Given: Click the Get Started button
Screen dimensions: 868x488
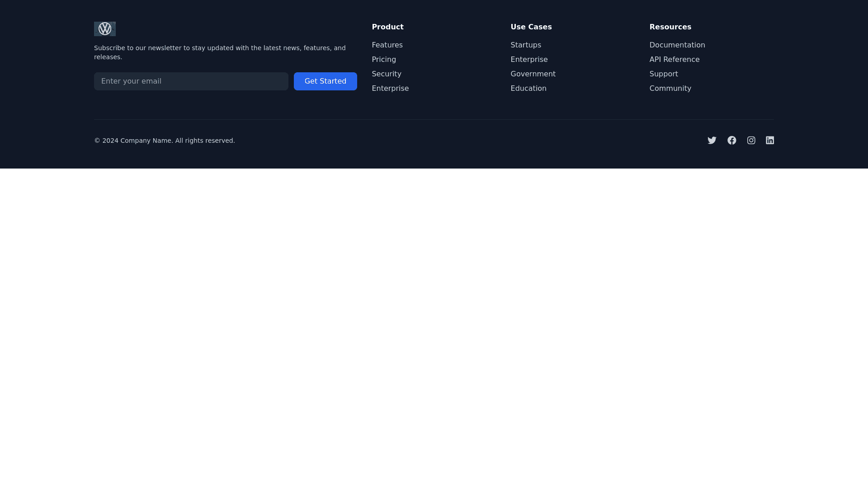Looking at the screenshot, I should point(325,81).
